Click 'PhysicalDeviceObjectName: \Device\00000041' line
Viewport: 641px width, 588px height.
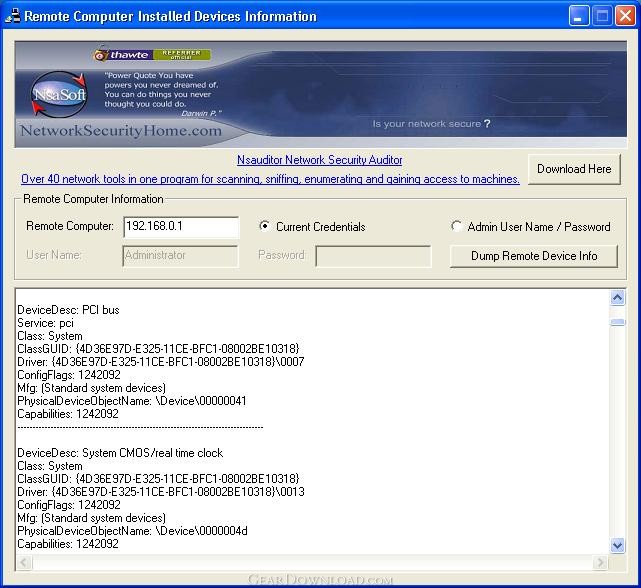click(132, 401)
